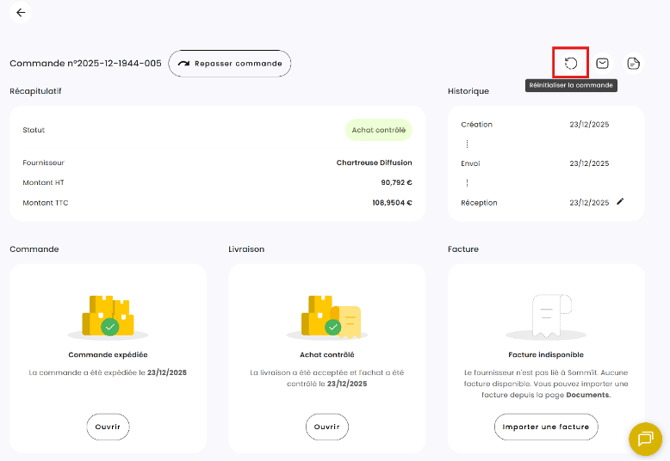Viewport: 670px width, 461px height.
Task: Click the Achat contrôlé status badge
Action: coord(379,130)
